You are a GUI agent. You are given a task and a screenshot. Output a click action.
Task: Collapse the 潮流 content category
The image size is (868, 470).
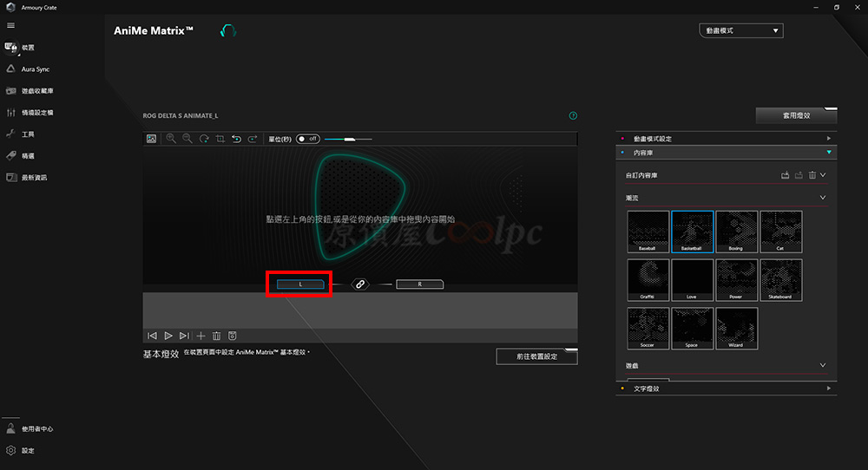pos(822,198)
